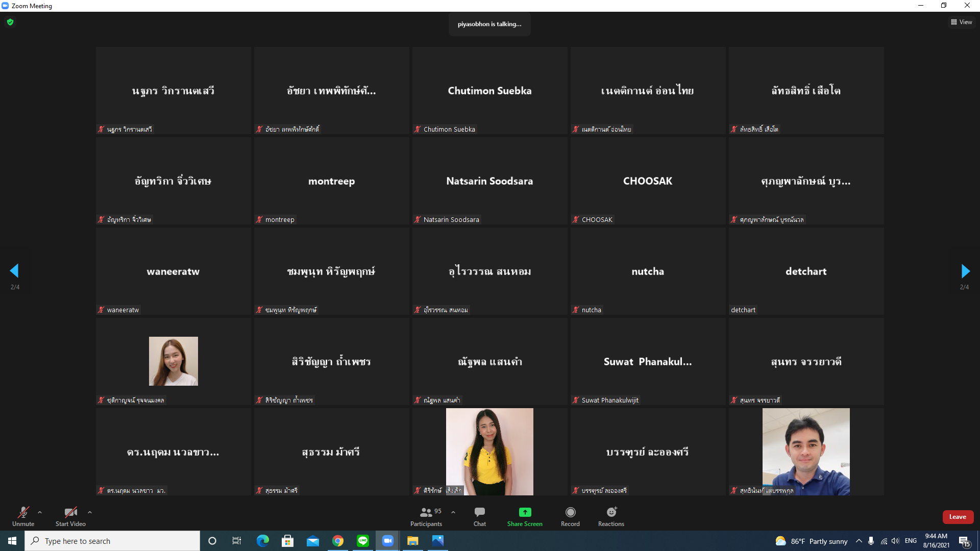Click the green Share Screen icon
980x551 pixels.
(525, 512)
